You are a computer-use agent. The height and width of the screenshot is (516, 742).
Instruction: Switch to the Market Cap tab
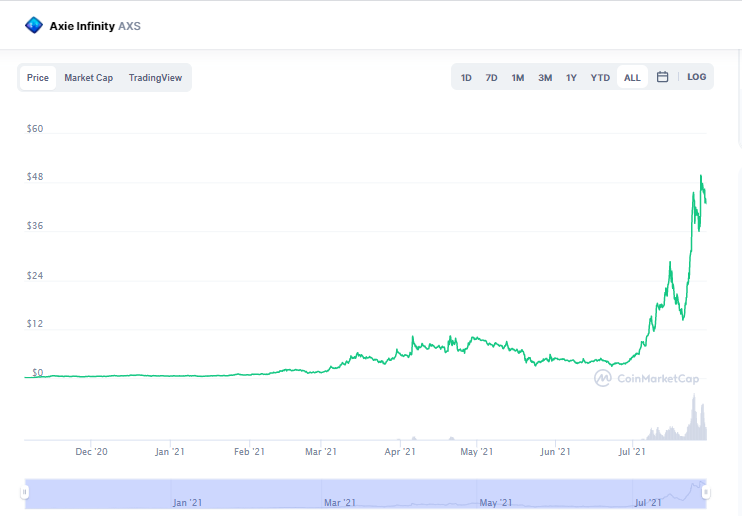[x=88, y=78]
